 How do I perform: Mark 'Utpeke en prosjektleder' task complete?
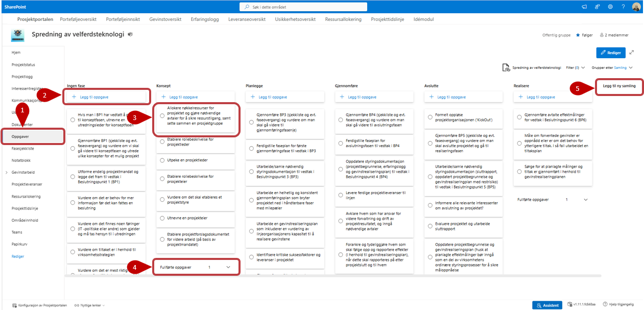(162, 160)
